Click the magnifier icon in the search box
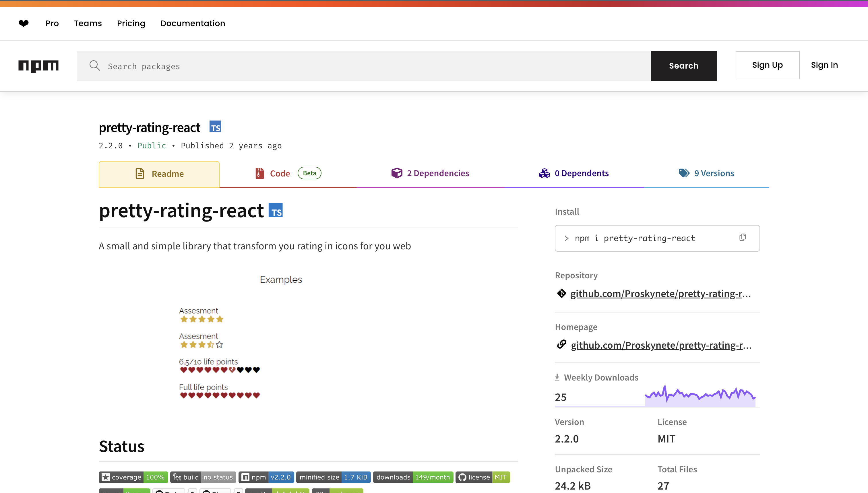This screenshot has width=868, height=493. (94, 66)
